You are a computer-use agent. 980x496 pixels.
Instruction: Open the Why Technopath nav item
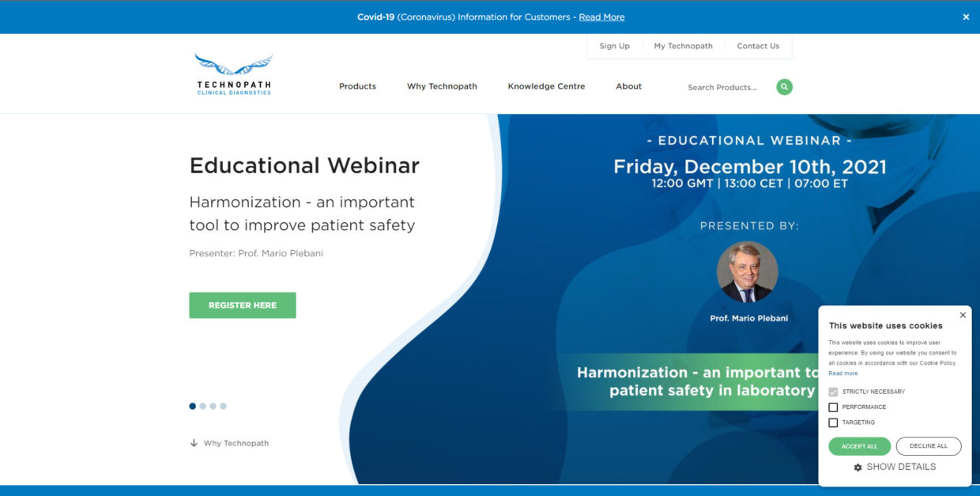pyautogui.click(x=442, y=86)
